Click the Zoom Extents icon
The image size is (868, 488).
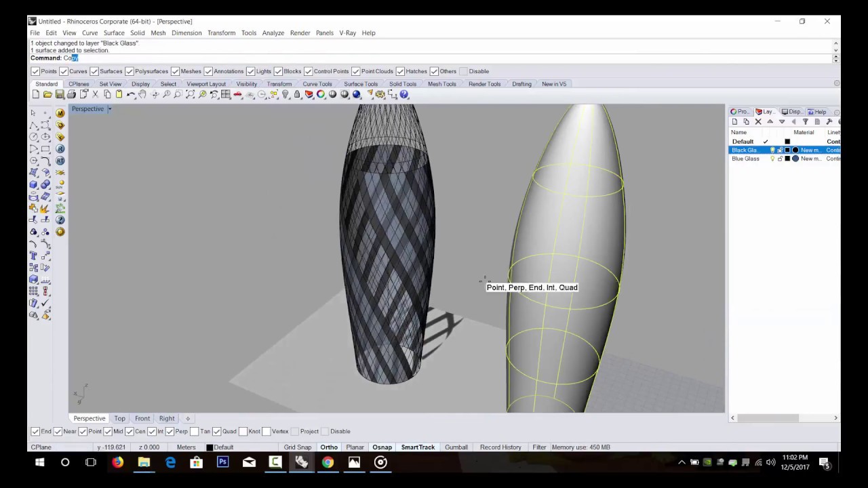[x=191, y=95]
